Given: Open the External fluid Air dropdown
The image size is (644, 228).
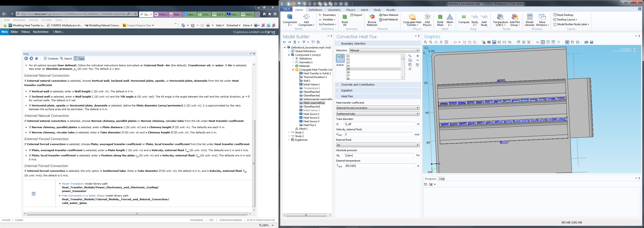Looking at the screenshot, I should click(378, 145).
